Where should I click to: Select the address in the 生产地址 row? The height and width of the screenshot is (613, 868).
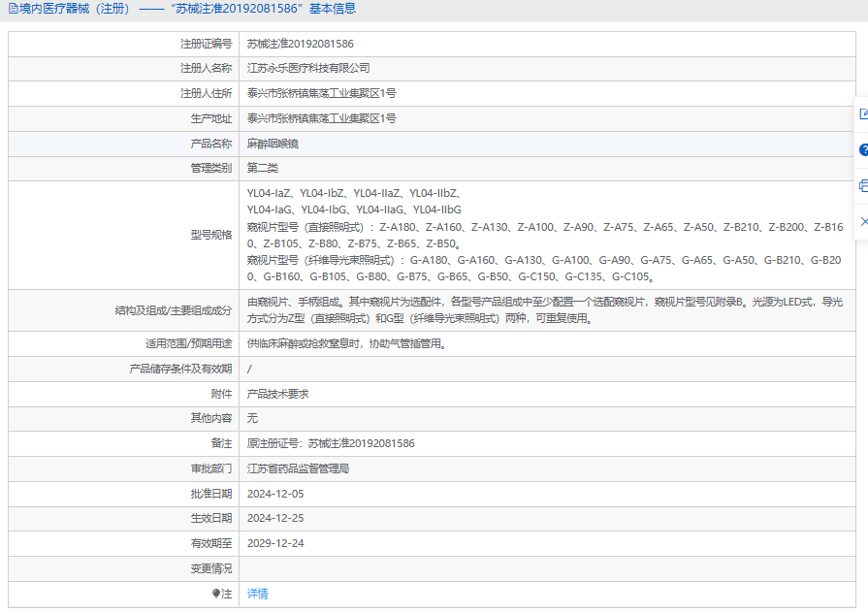coord(322,118)
